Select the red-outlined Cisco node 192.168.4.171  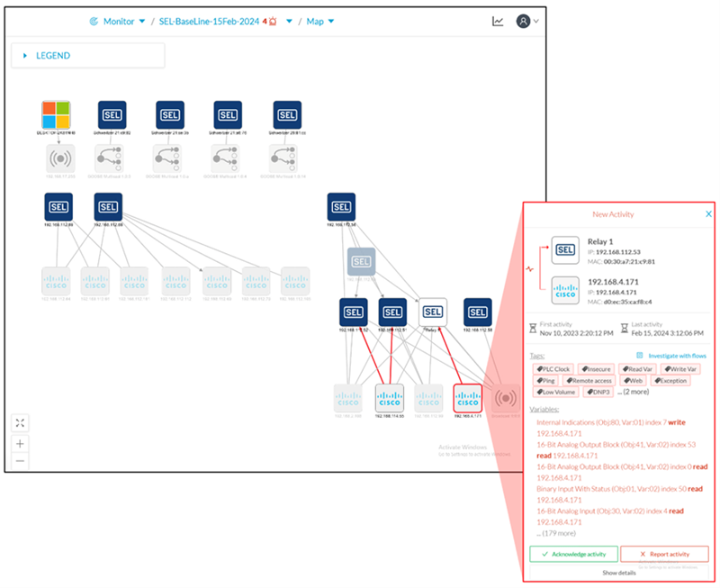(x=467, y=398)
